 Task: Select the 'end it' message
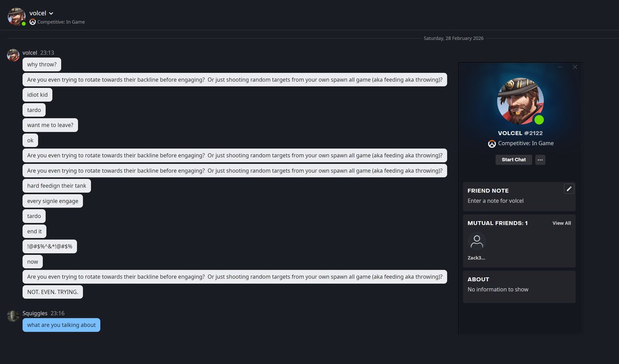tap(35, 231)
